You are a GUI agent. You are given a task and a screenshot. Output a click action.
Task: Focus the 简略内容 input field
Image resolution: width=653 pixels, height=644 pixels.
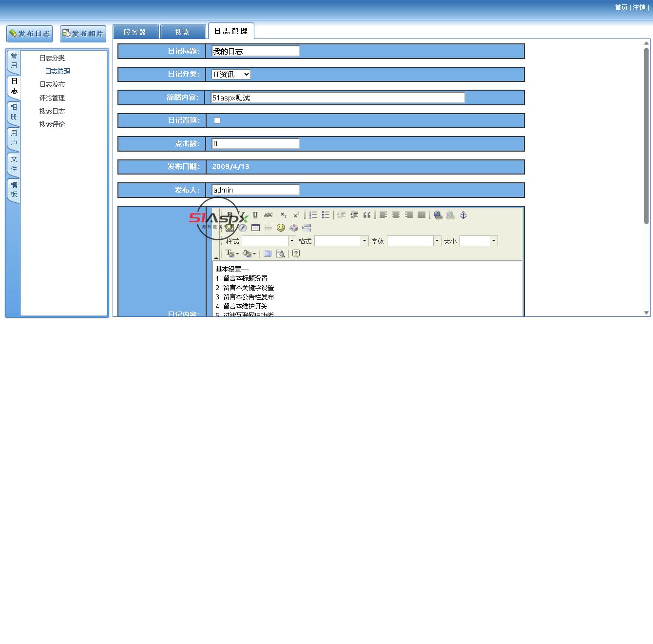click(x=338, y=98)
